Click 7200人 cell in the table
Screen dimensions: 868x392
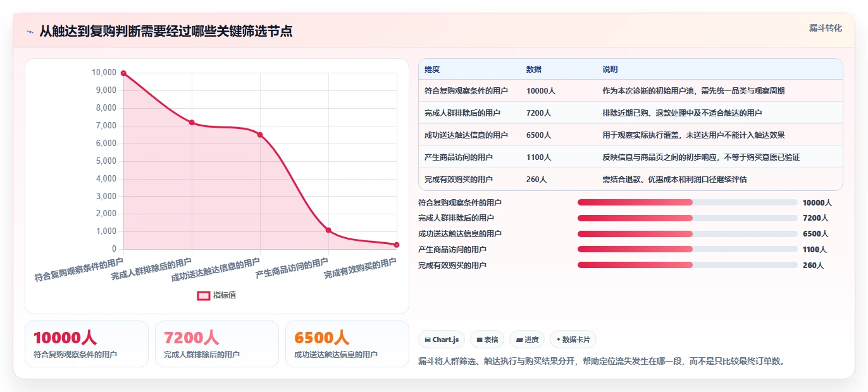click(x=539, y=113)
